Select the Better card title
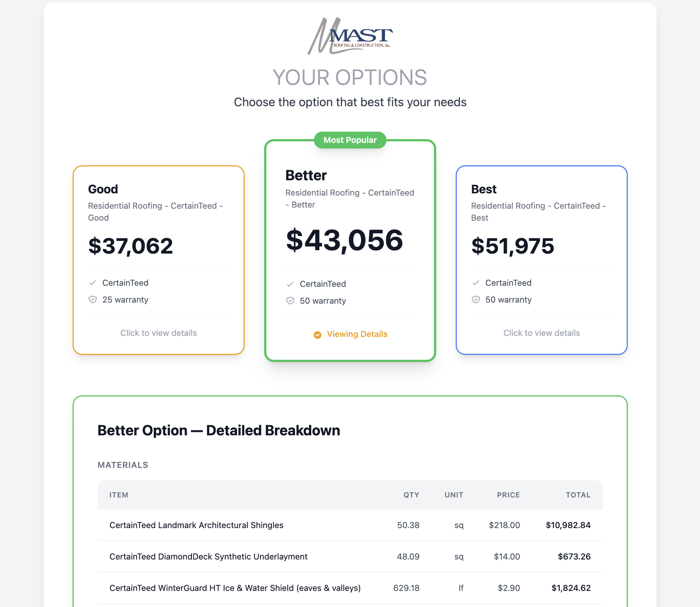The image size is (700, 607). click(306, 175)
